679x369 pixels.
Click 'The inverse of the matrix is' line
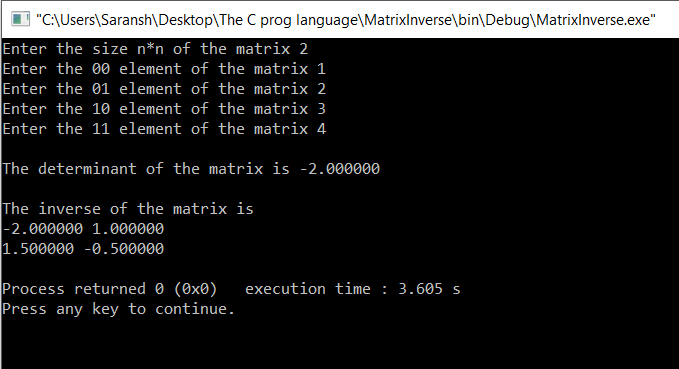[x=128, y=209]
